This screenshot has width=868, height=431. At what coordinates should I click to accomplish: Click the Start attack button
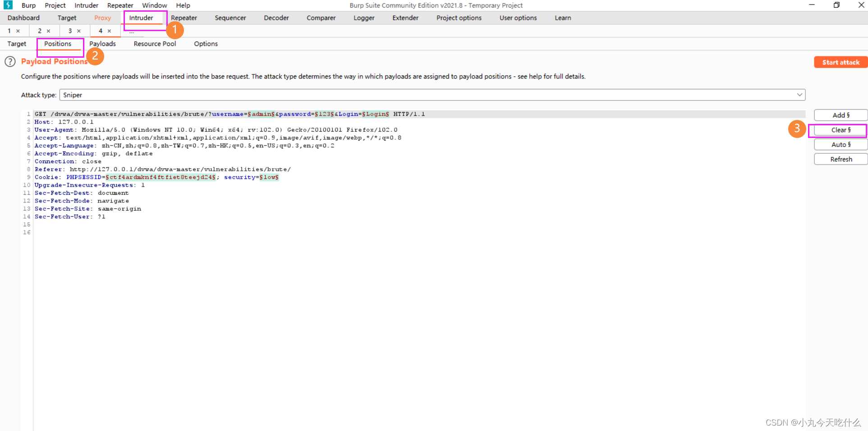click(840, 62)
